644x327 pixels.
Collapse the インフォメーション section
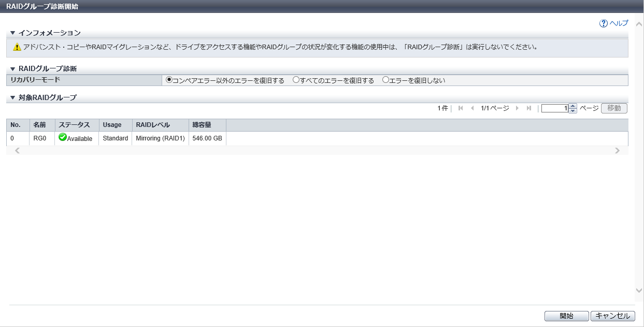tap(13, 33)
